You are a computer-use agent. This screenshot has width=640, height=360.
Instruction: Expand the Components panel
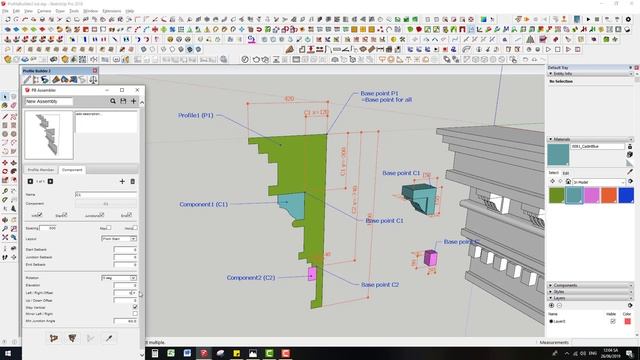click(590, 285)
